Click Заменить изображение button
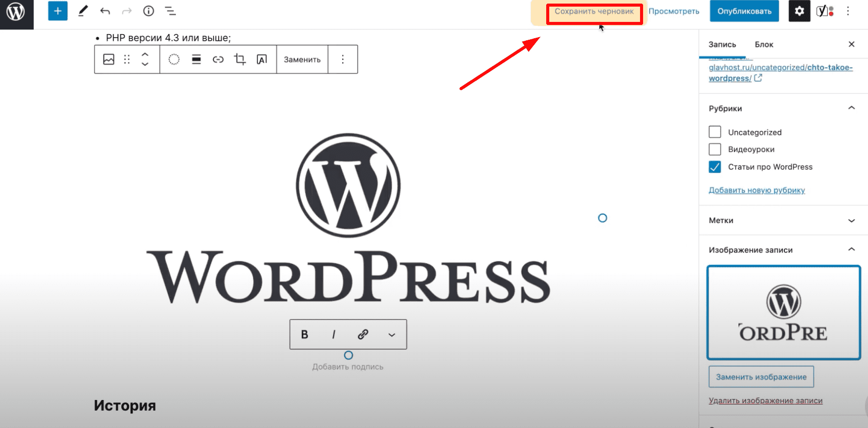Image resolution: width=868 pixels, height=428 pixels. click(x=761, y=377)
